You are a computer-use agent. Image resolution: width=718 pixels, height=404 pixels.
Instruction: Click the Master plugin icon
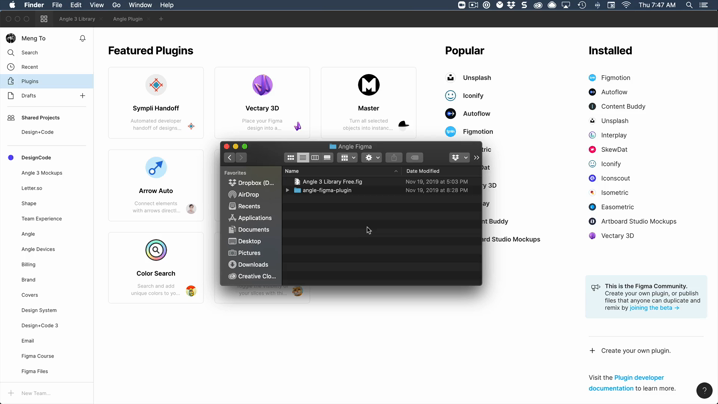click(x=368, y=86)
